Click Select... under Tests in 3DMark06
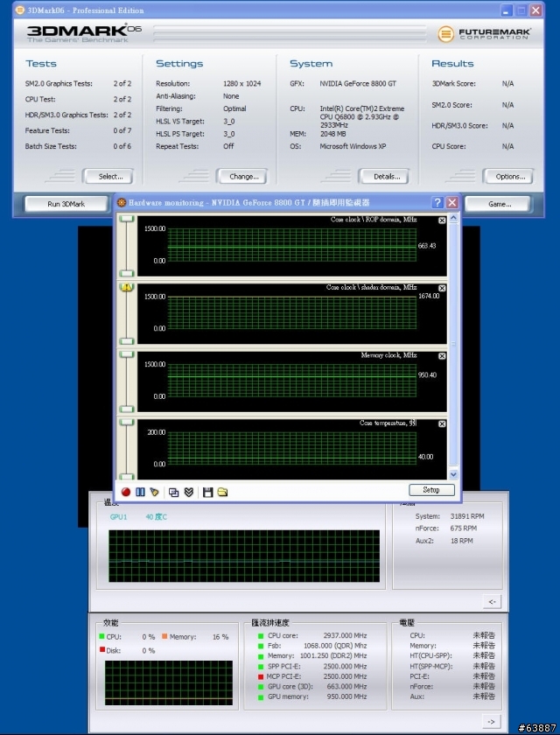 tap(110, 176)
